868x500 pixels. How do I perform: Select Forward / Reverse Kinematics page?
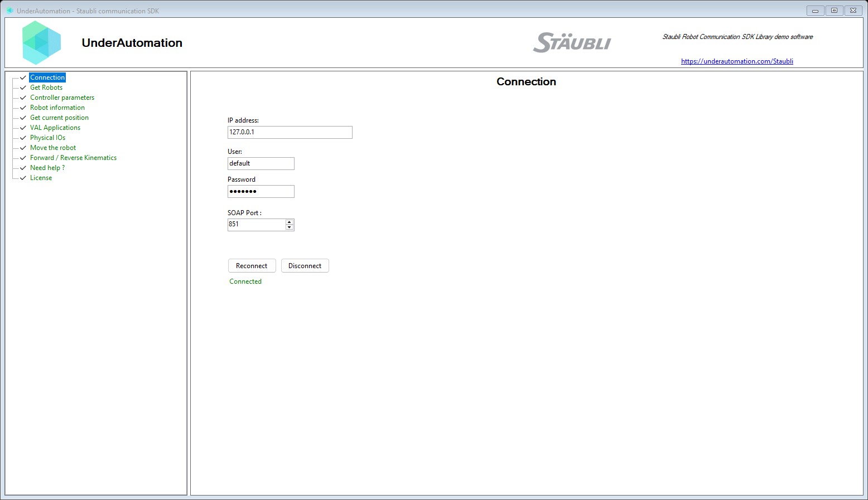coord(73,157)
